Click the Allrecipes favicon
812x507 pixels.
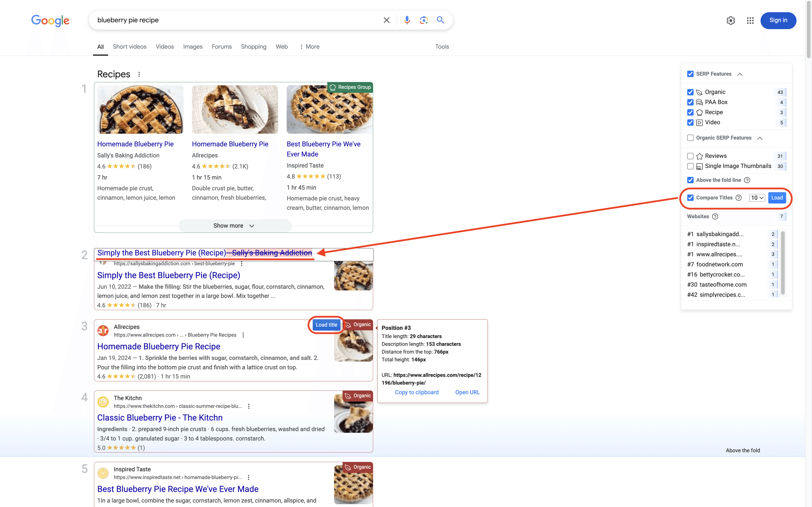point(103,331)
